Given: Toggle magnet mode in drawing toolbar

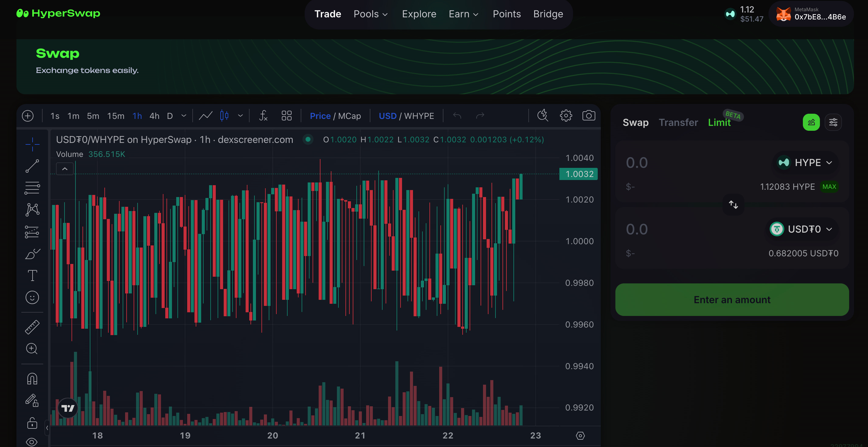Looking at the screenshot, I should pos(32,379).
